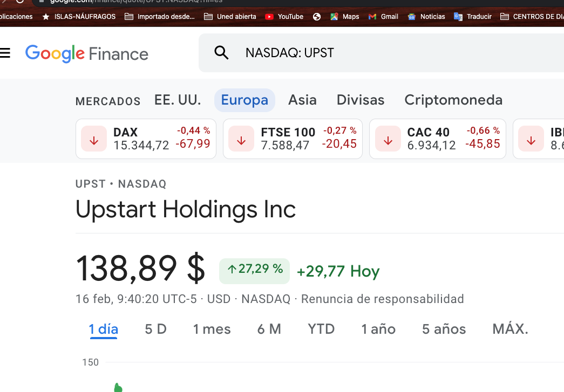Expand the Uned abierta bookmark folder
Screen dimensions: 564x392
[x=230, y=17]
